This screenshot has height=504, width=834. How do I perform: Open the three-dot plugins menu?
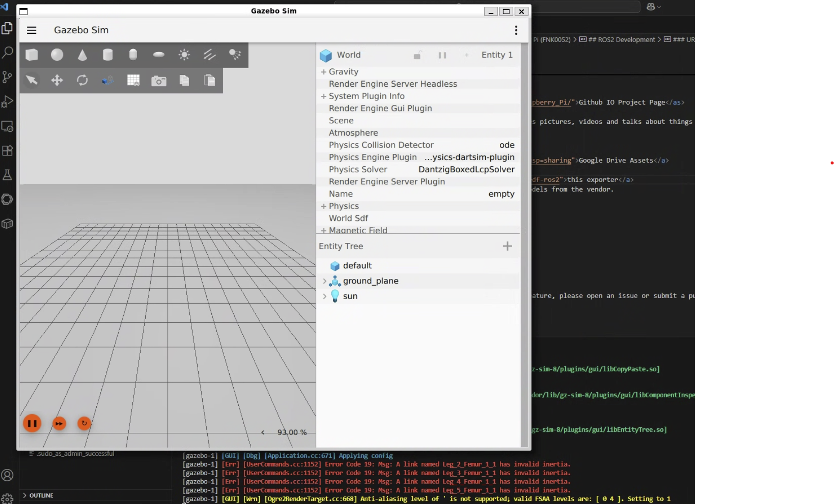(x=516, y=30)
